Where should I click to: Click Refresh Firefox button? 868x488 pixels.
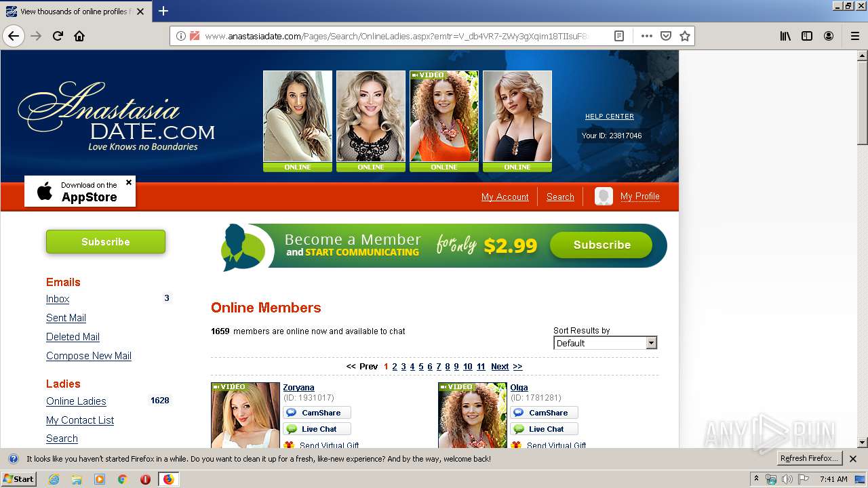click(809, 459)
